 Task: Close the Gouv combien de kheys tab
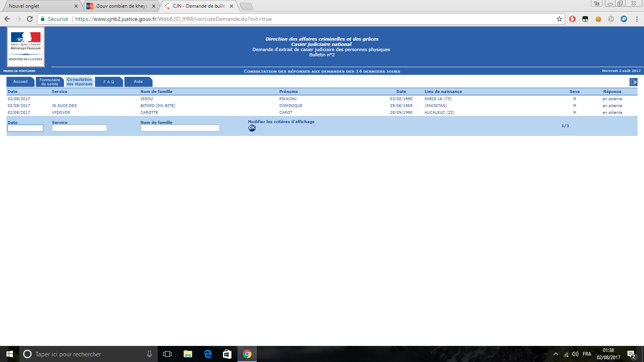[154, 6]
